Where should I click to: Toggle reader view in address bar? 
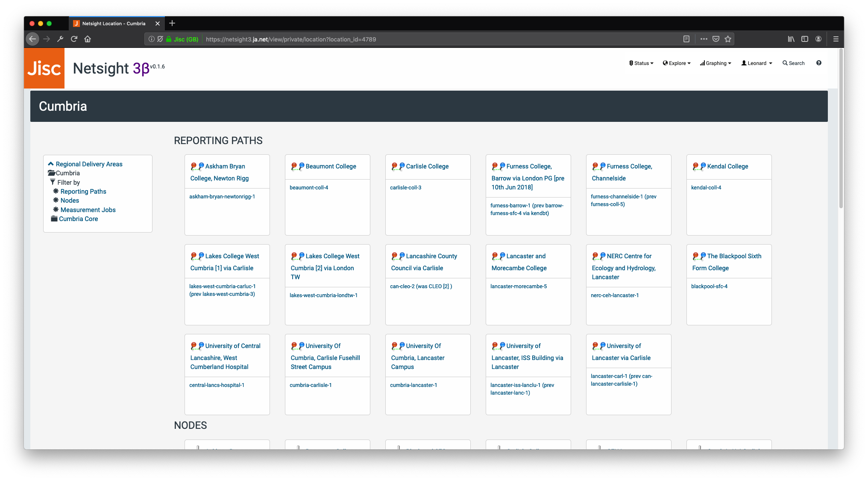click(686, 39)
